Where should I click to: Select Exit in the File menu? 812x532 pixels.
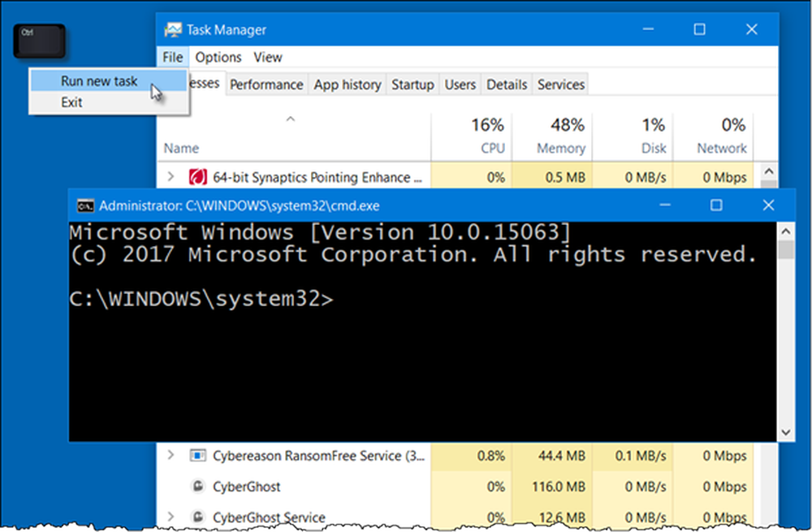tap(71, 102)
